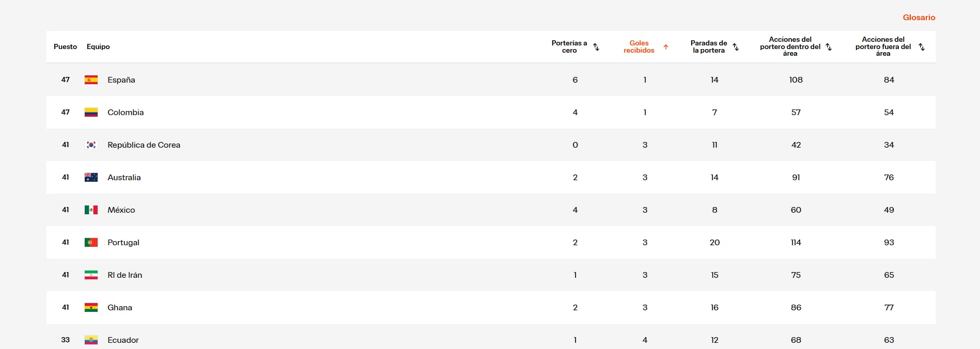Select the Goles recibidos column header

point(639,47)
